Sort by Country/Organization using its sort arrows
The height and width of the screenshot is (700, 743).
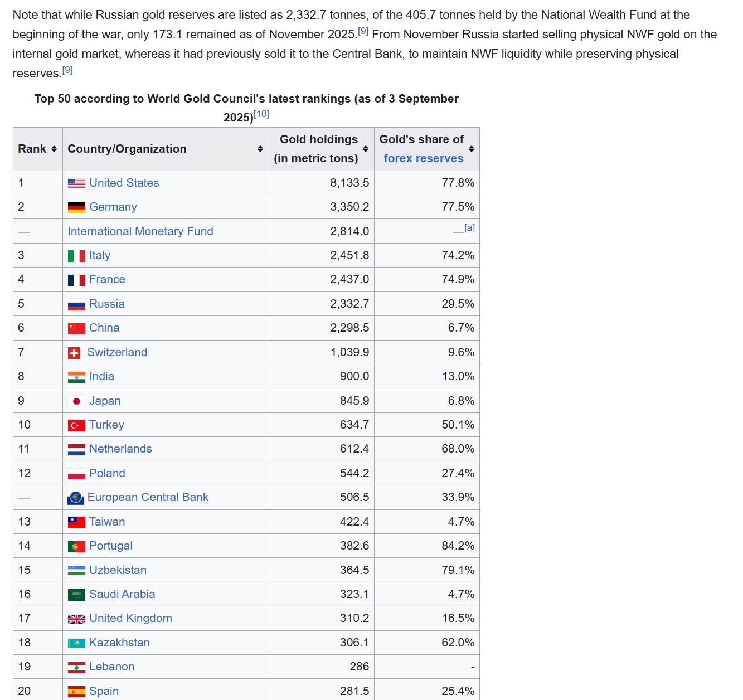(260, 149)
